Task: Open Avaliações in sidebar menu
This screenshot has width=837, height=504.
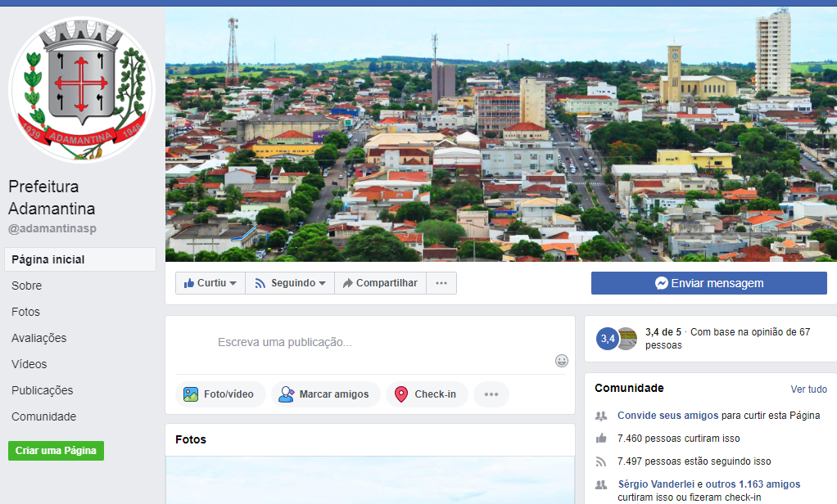Action: click(39, 338)
